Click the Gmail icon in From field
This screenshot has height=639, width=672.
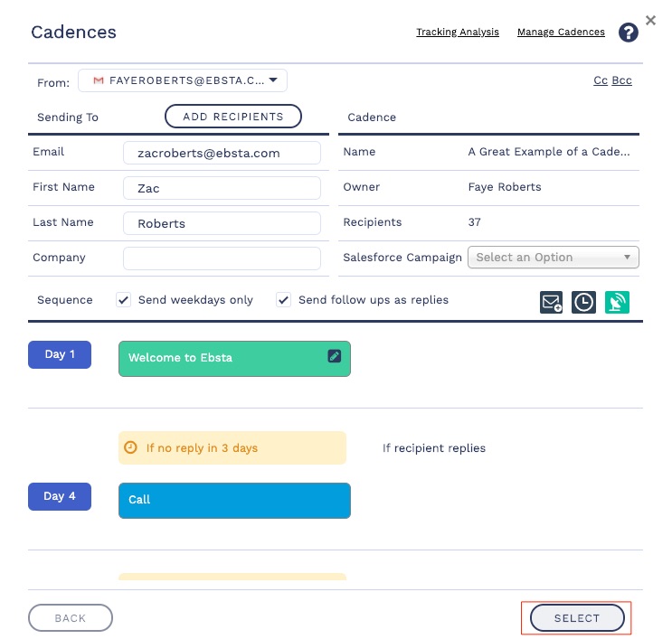[x=99, y=81]
